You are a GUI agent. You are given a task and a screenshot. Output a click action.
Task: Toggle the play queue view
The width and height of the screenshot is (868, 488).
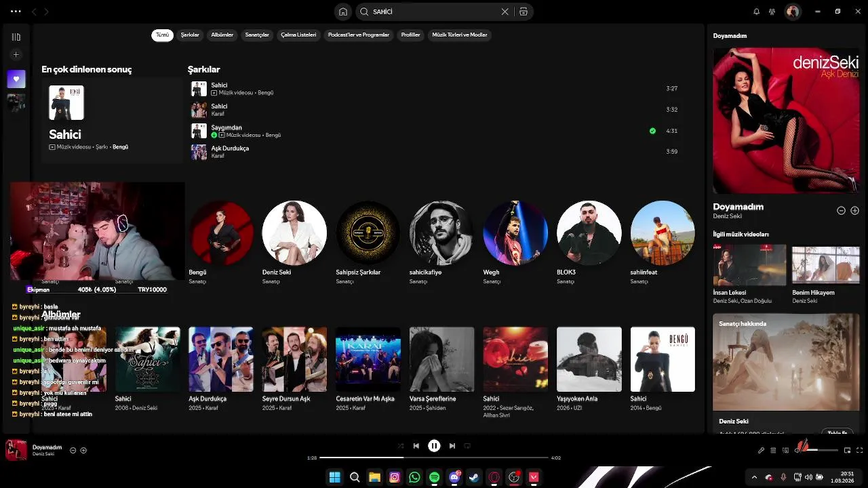coord(773,450)
